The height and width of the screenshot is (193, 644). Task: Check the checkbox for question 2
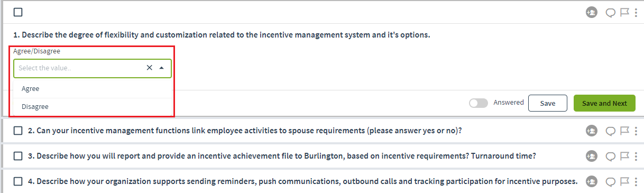tap(18, 130)
